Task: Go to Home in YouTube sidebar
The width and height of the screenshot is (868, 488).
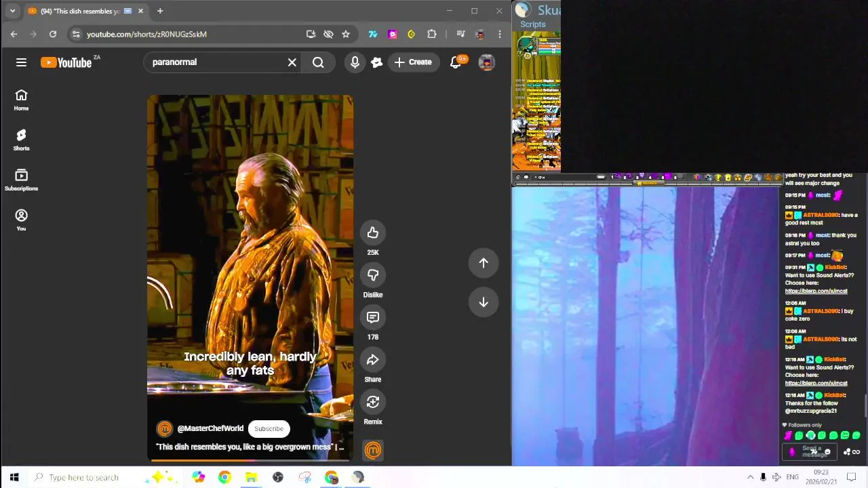Action: [21, 100]
